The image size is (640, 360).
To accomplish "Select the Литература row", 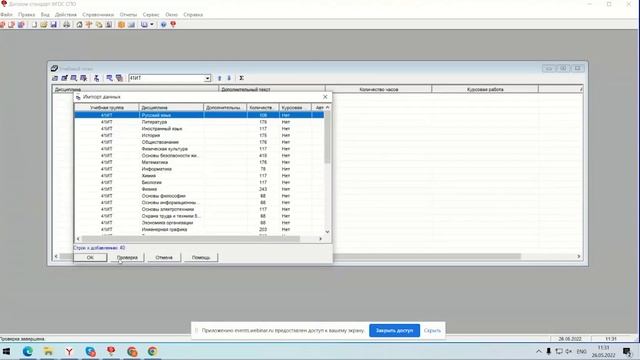I will coord(199,122).
